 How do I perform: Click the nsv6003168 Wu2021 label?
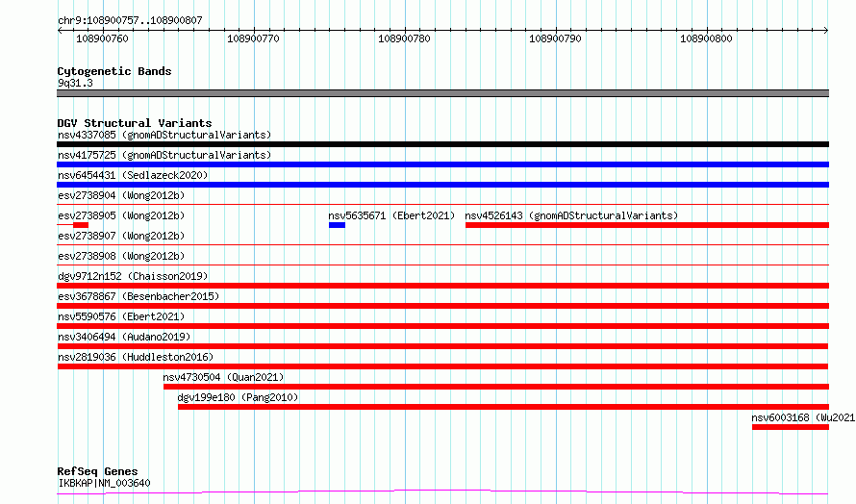tap(803, 417)
